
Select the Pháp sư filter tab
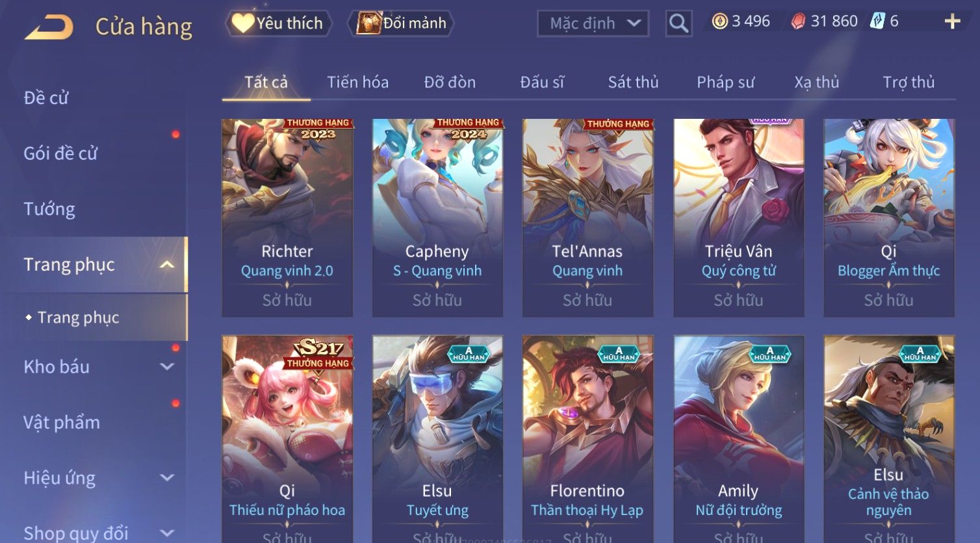[x=725, y=82]
